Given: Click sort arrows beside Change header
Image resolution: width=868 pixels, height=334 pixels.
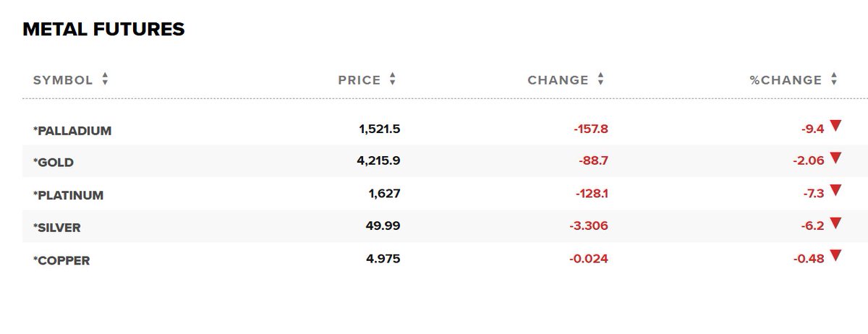Looking at the screenshot, I should click(x=600, y=80).
